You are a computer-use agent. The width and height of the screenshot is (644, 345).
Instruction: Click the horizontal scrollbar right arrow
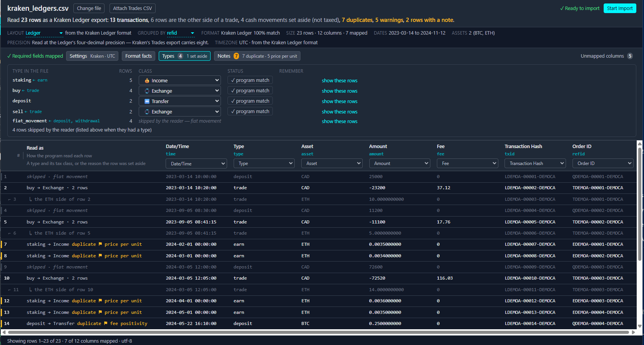[x=634, y=332]
